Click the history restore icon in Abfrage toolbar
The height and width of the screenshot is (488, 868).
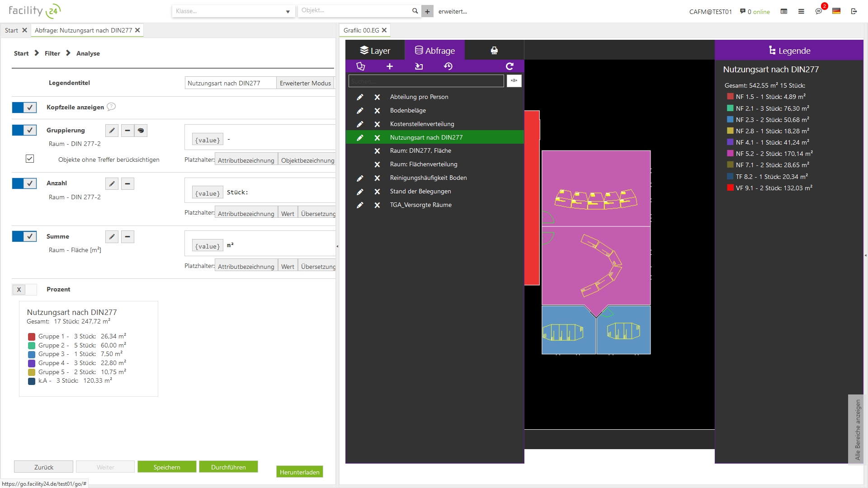[448, 66]
